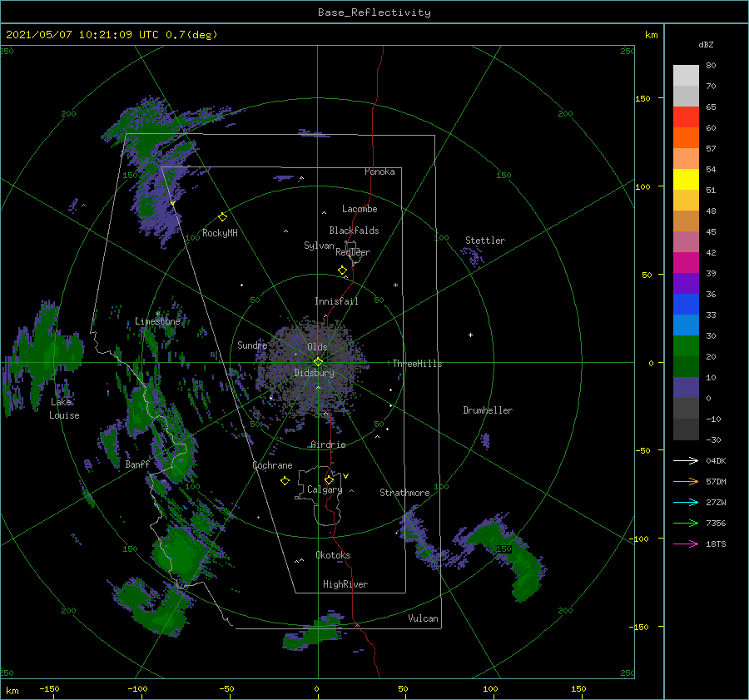Click the white asterisk marker east of Innisfail
This screenshot has width=749, height=700.
[395, 285]
